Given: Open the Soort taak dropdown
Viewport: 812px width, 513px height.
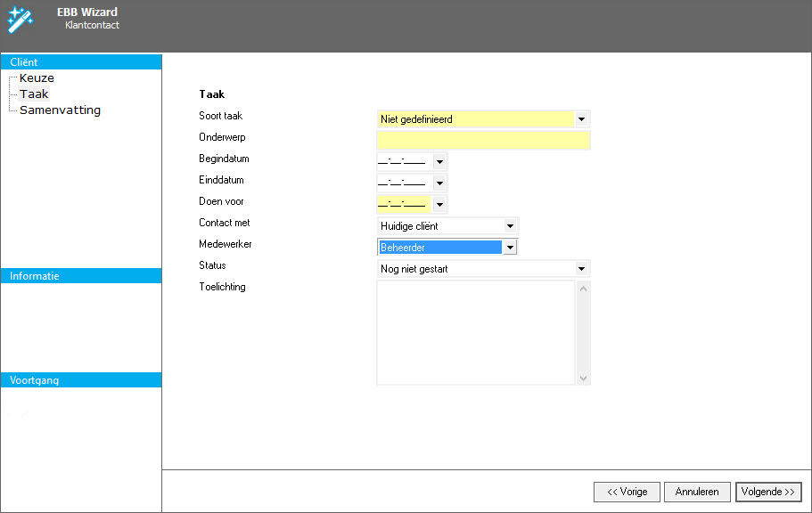Looking at the screenshot, I should (x=581, y=119).
